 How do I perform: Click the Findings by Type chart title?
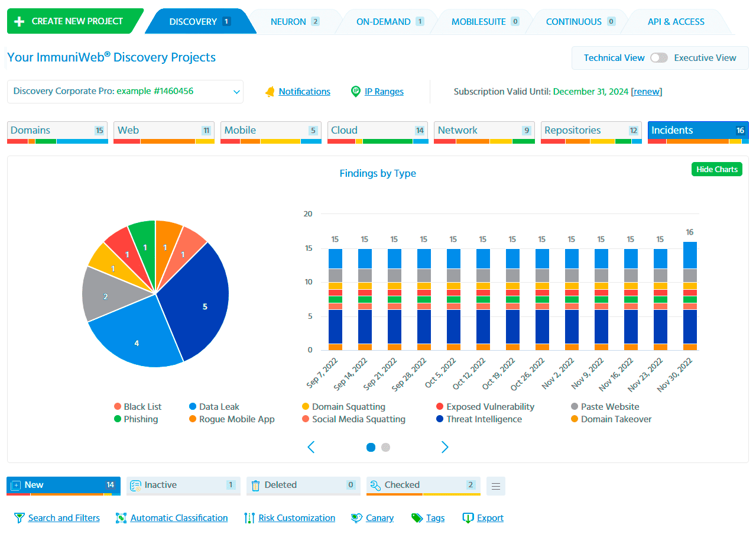(x=378, y=173)
